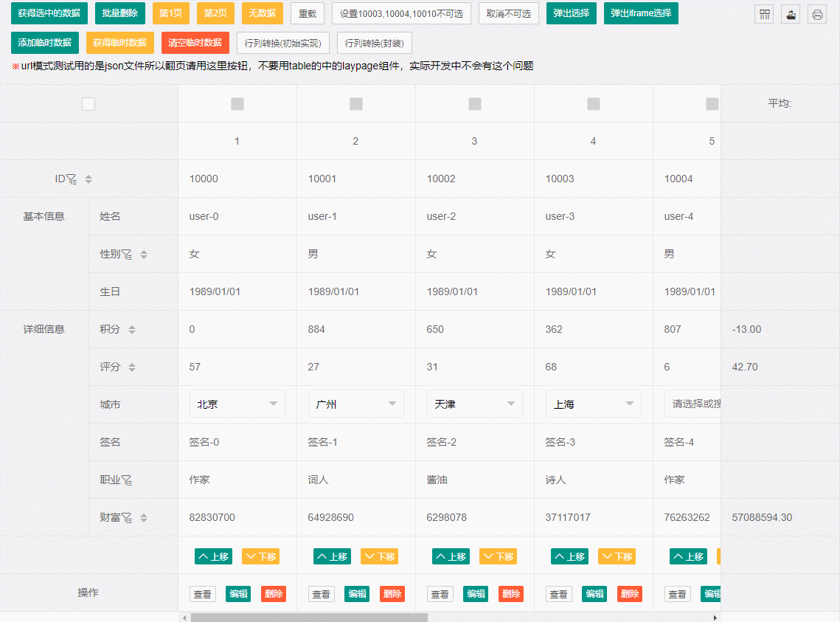Click 弹出iframe选择 button

click(641, 13)
